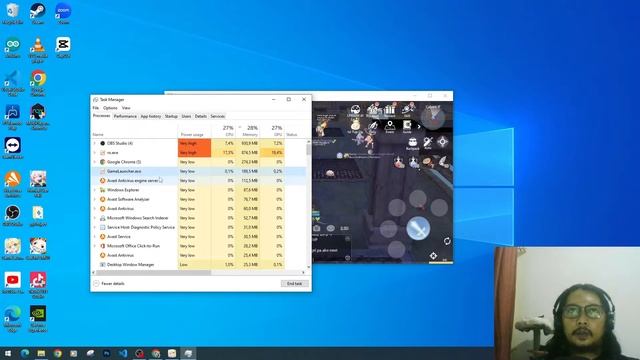Viewport: 640px width, 360px height.
Task: Tap the sword attack button in game
Action: coord(418,228)
